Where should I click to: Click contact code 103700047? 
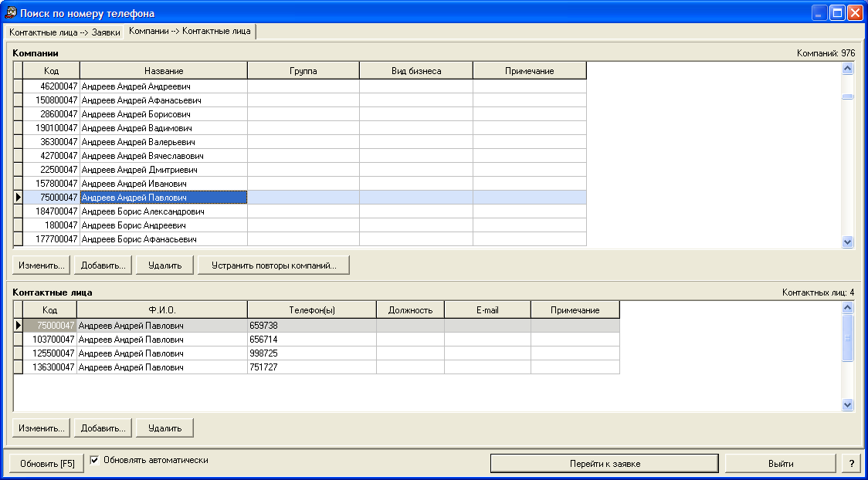pyautogui.click(x=50, y=340)
